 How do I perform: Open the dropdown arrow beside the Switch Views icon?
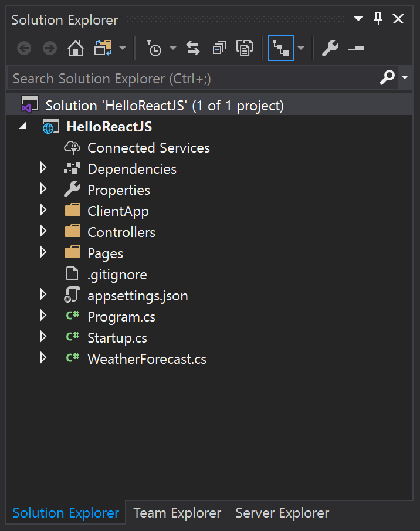point(123,48)
